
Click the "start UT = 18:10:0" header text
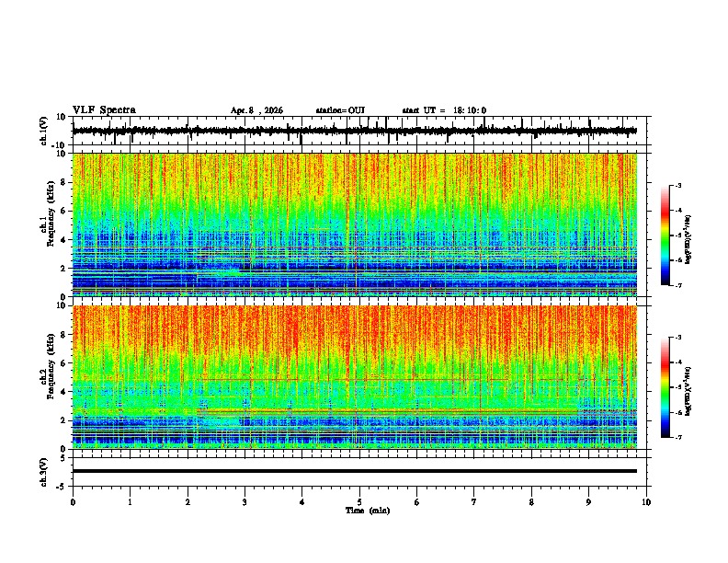pos(444,110)
